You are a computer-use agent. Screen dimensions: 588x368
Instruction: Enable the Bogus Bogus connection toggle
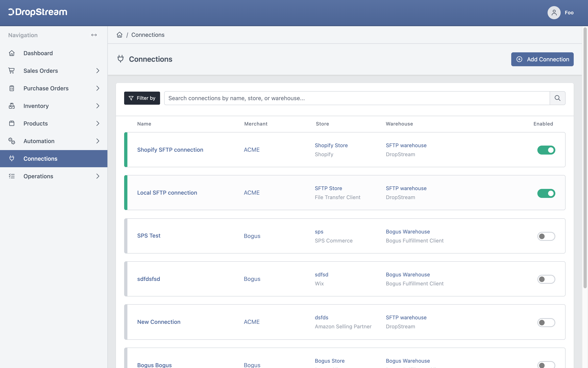(x=546, y=365)
